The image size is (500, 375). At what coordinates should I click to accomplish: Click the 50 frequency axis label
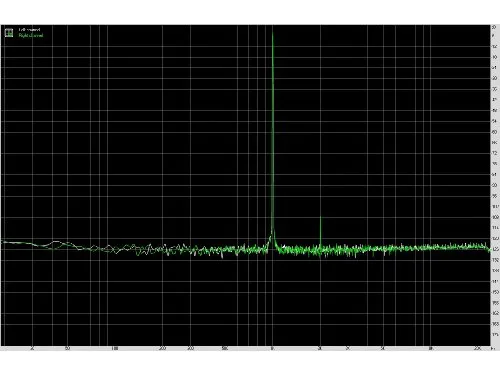[x=67, y=349]
